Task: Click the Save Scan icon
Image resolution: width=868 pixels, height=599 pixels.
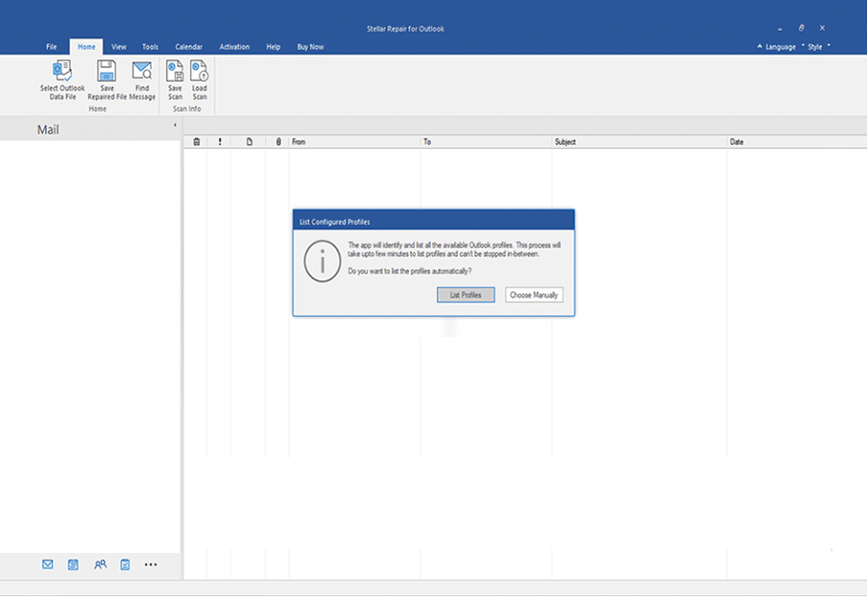Action: pos(175,71)
